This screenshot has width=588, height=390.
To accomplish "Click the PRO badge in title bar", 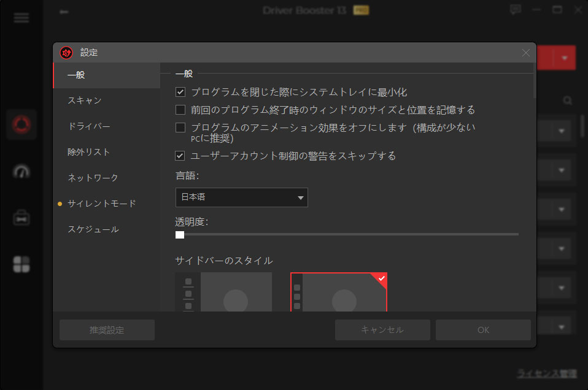I will coord(361,10).
